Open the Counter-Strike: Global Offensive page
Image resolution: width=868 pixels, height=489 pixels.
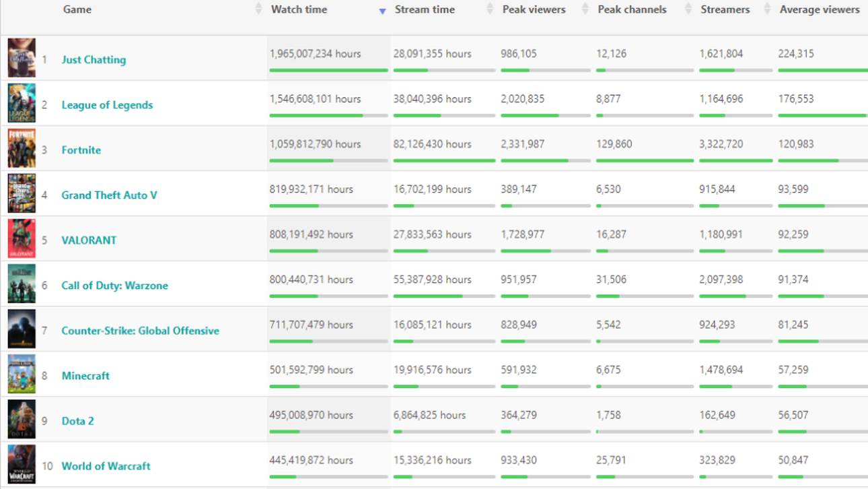tap(140, 331)
